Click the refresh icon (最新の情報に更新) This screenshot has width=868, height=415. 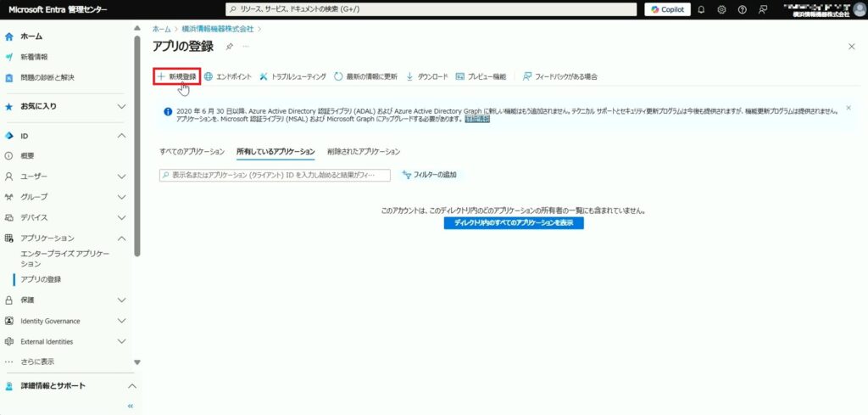[x=338, y=77]
